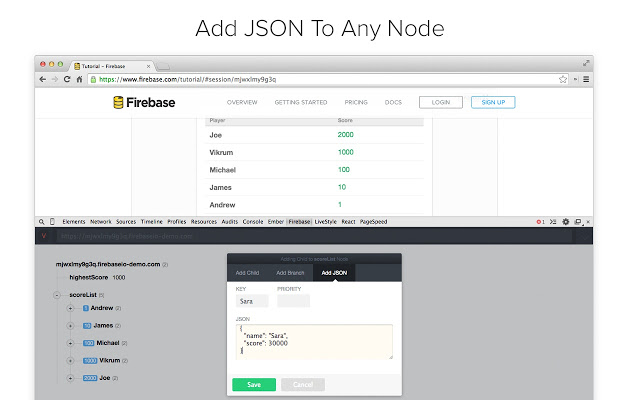
Task: Close DevTools with the X icon
Action: pyautogui.click(x=588, y=222)
